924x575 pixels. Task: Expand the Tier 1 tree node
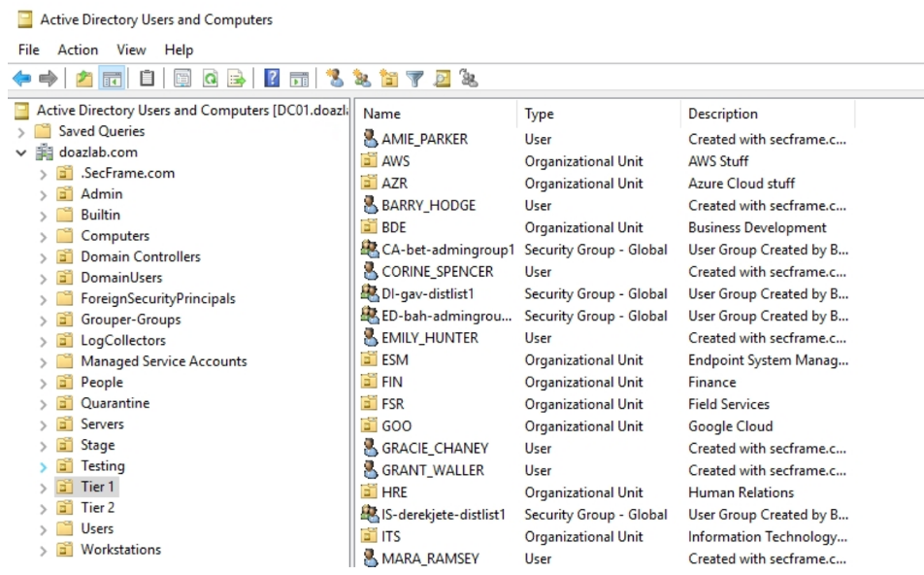pos(43,488)
